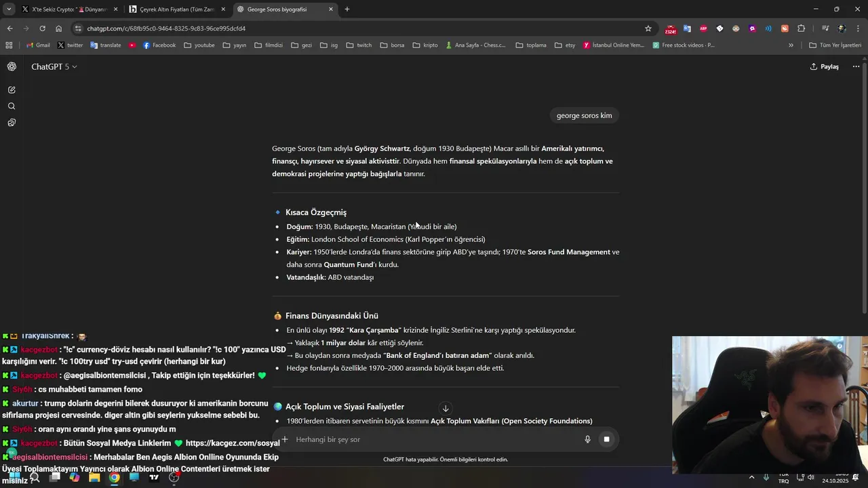
Task: Open the Gmail checker extension with red badge
Action: tap(671, 28)
